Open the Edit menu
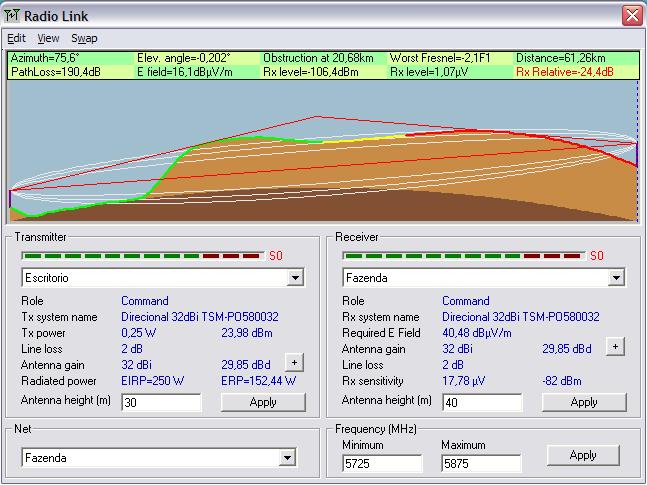Viewport: 647px width, 485px height. (16, 38)
